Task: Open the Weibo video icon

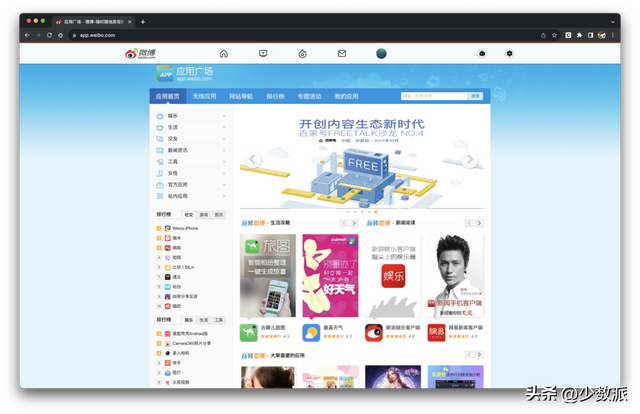Action: pos(263,53)
